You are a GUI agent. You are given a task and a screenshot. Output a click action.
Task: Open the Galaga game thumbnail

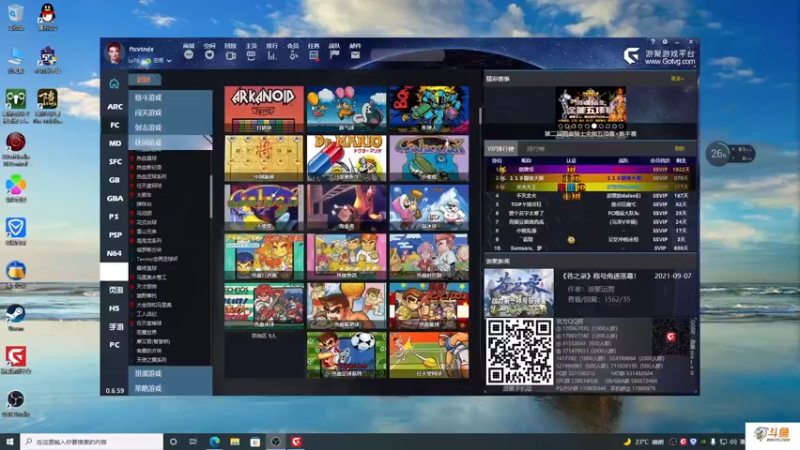click(264, 208)
